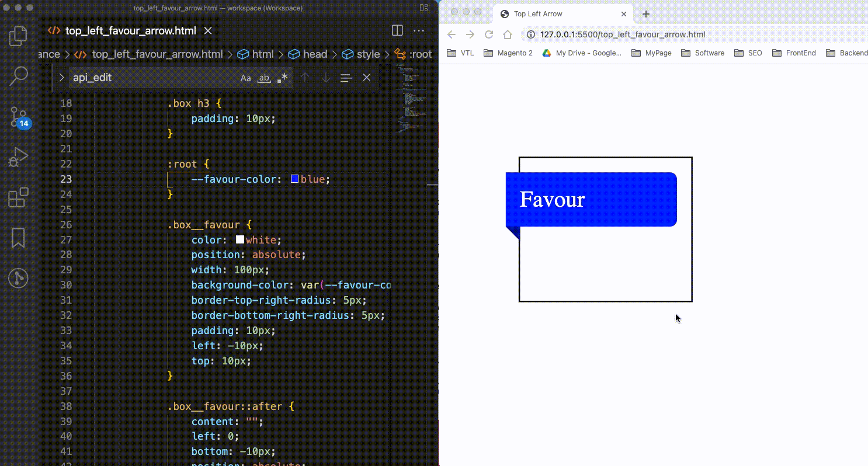This screenshot has height=466, width=868.
Task: Toggle Find in Selection in find widget
Action: pyautogui.click(x=346, y=78)
